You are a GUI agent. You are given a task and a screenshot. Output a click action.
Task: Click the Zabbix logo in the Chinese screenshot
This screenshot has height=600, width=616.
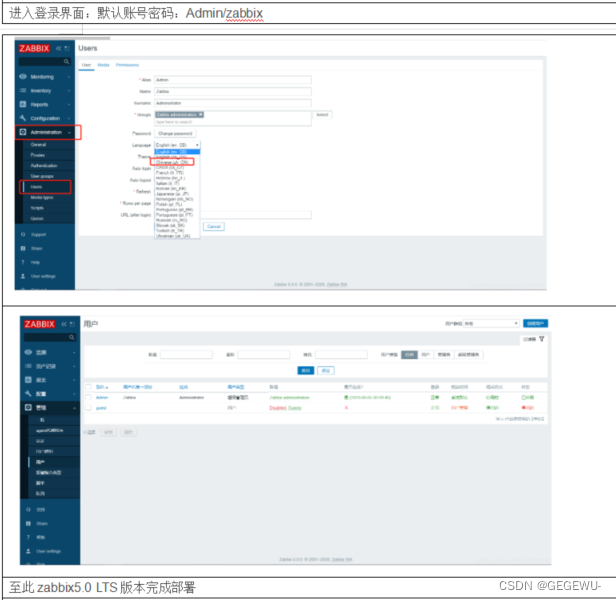[x=39, y=324]
